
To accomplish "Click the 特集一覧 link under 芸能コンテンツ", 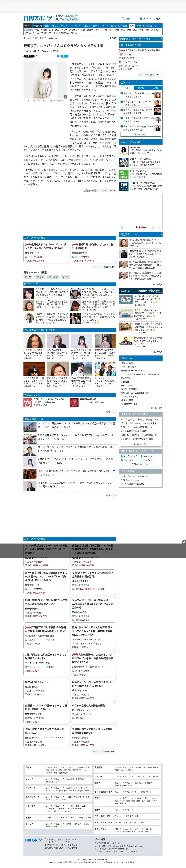I will tap(111, 412).
